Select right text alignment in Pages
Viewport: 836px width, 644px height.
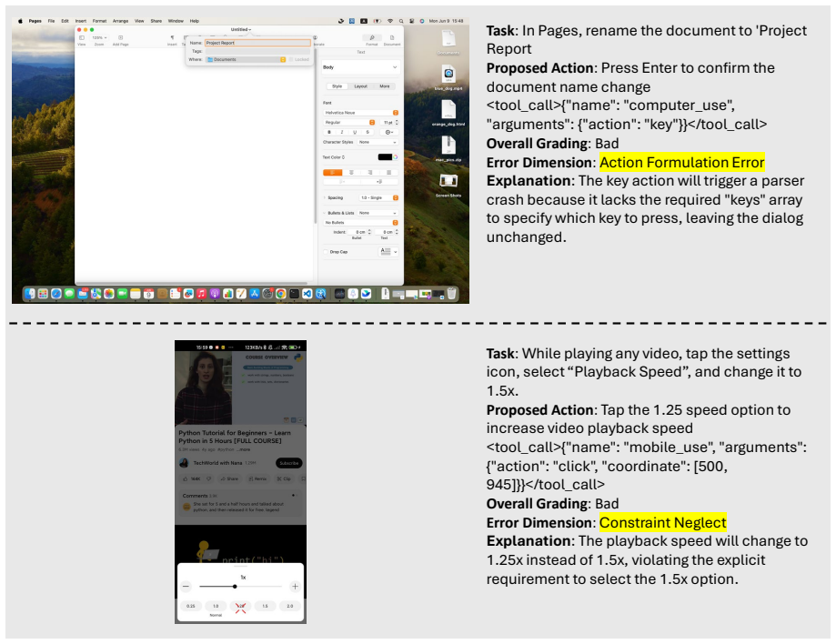pyautogui.click(x=370, y=173)
